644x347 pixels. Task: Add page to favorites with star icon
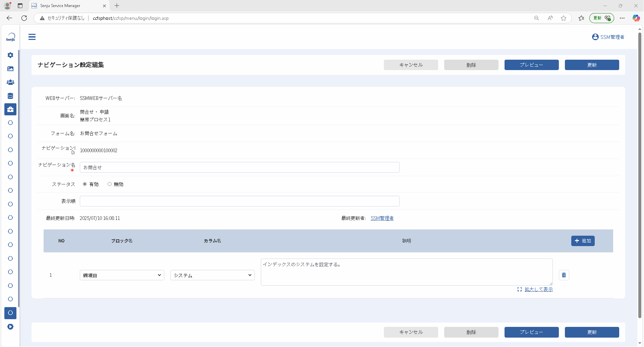point(564,18)
